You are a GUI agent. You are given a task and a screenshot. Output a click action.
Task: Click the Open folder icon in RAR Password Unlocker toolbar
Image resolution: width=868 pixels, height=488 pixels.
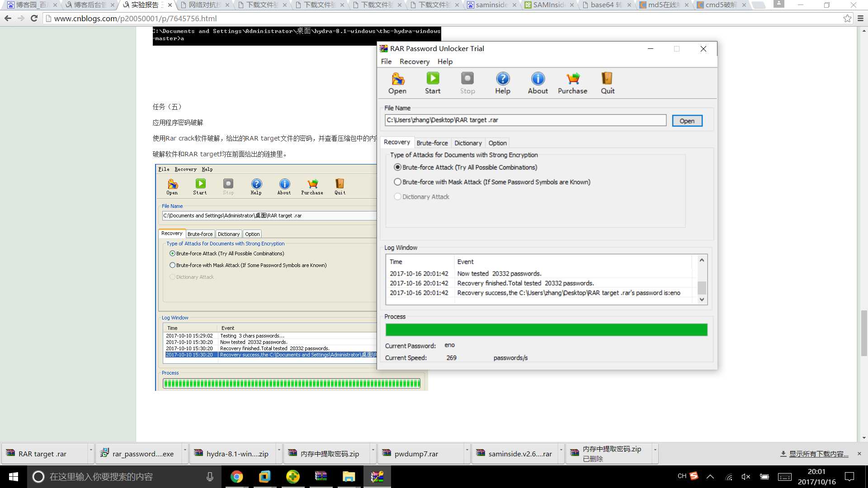click(x=397, y=83)
